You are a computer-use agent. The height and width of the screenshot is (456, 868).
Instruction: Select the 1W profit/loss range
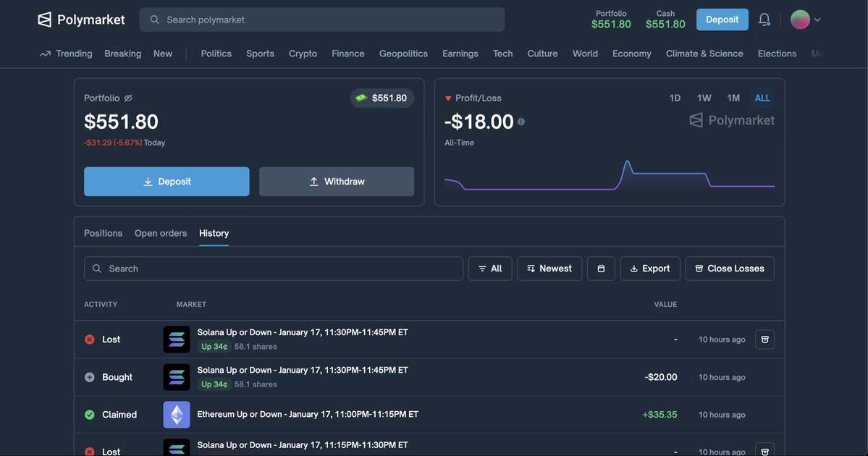(704, 98)
